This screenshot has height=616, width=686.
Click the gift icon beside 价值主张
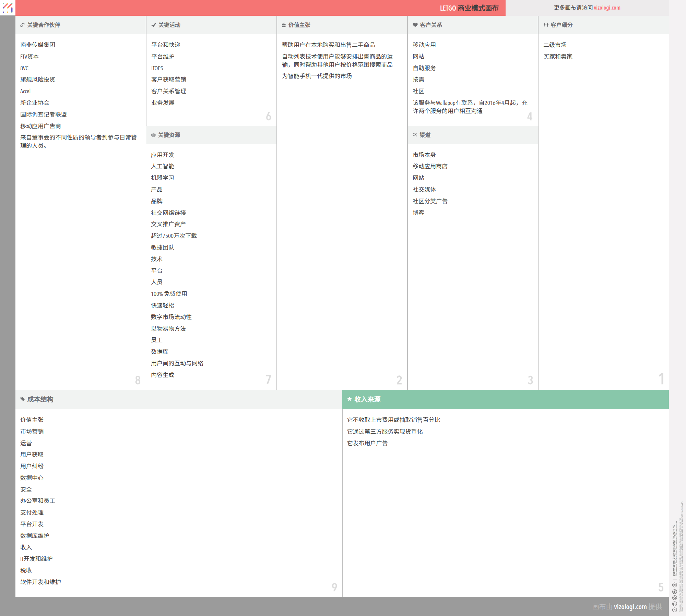[284, 25]
